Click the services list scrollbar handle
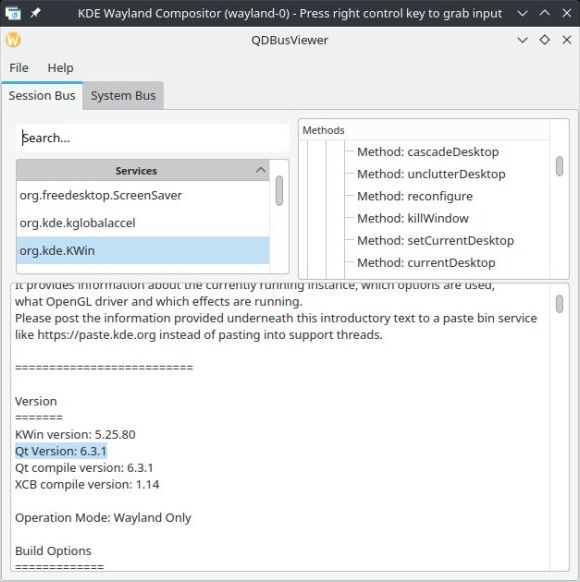Viewport: 580px width, 582px height. tap(279, 190)
